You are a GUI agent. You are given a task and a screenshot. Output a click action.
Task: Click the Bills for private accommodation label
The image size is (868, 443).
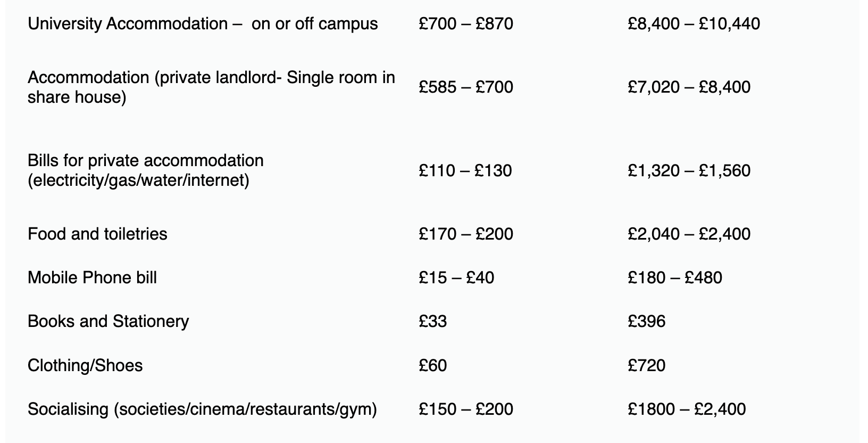pos(145,170)
